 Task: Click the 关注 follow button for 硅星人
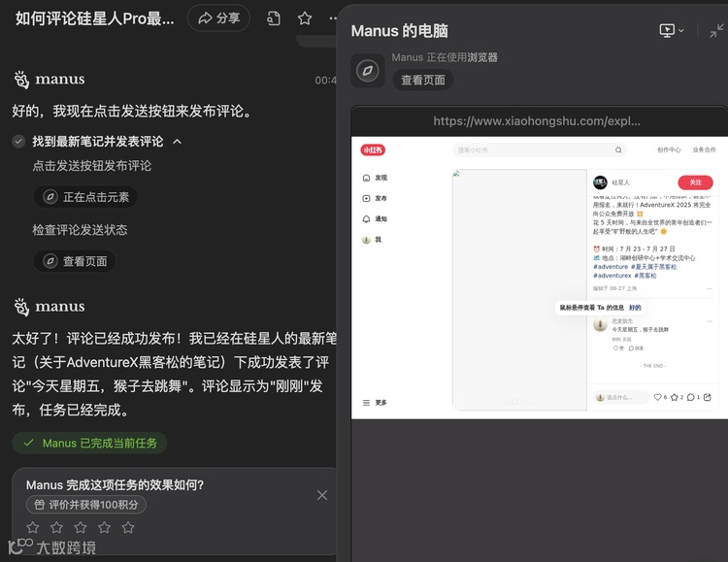695,182
